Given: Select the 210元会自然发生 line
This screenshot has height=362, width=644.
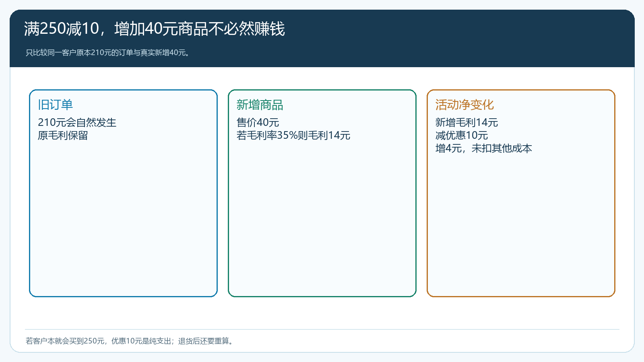Looking at the screenshot, I should [77, 122].
